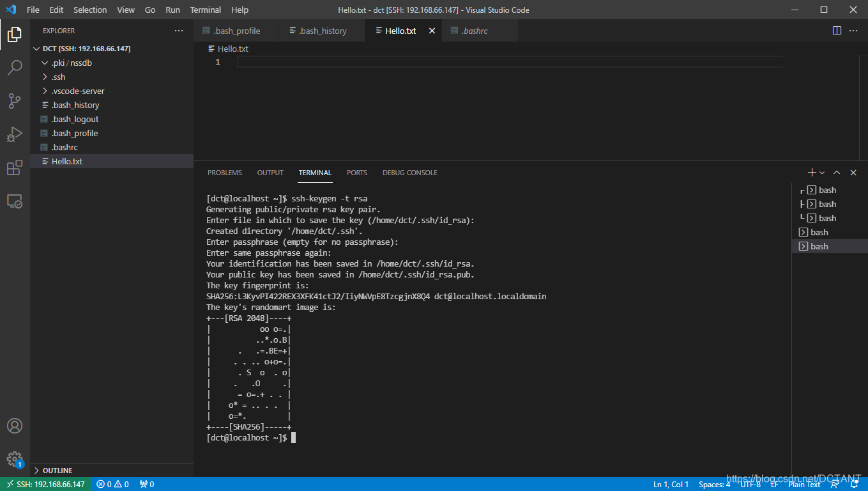Click the remote SSH: 192.168.66.147 status indicator
The height and width of the screenshot is (491, 868).
(45, 484)
